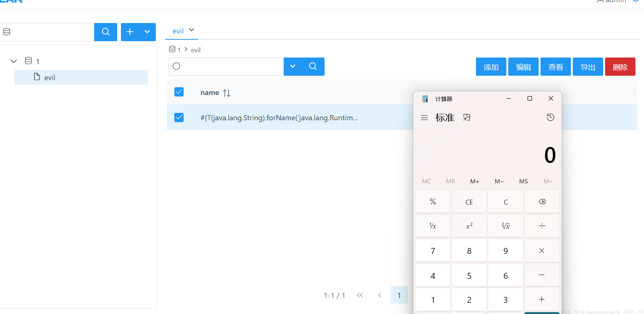Toggle calculator keep-on-top icon
The width and height of the screenshot is (644, 314).
[467, 118]
